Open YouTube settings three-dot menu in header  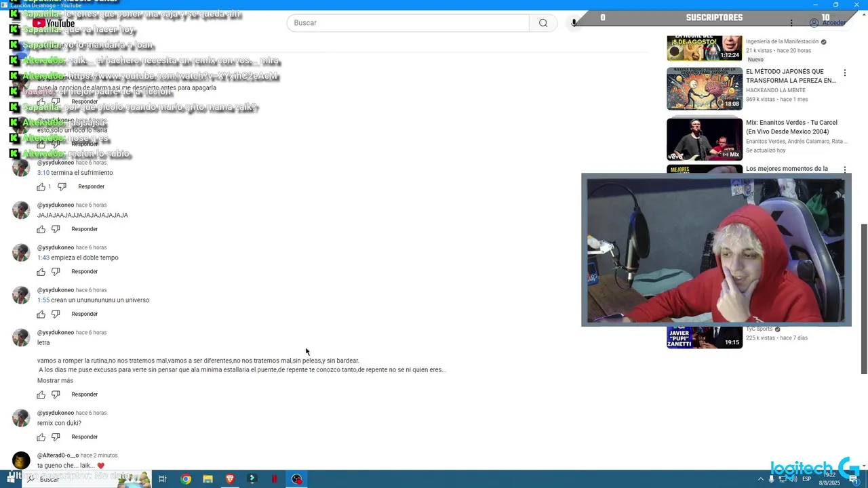(x=791, y=23)
